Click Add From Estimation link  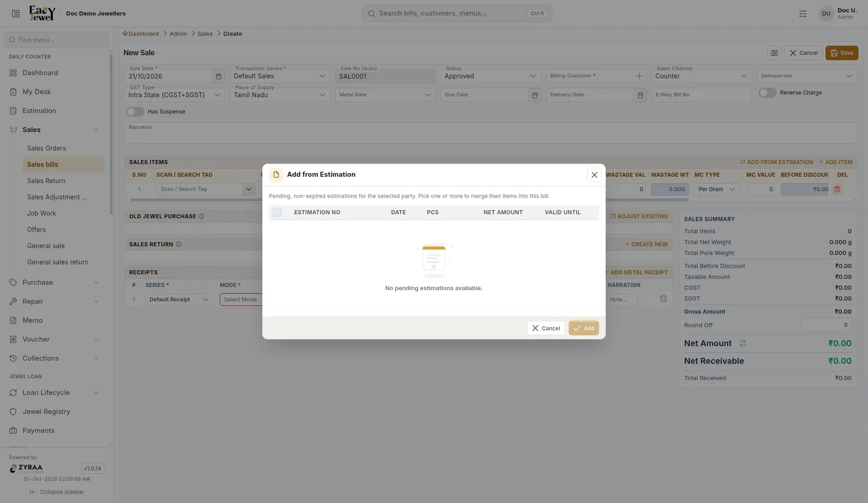[776, 162]
